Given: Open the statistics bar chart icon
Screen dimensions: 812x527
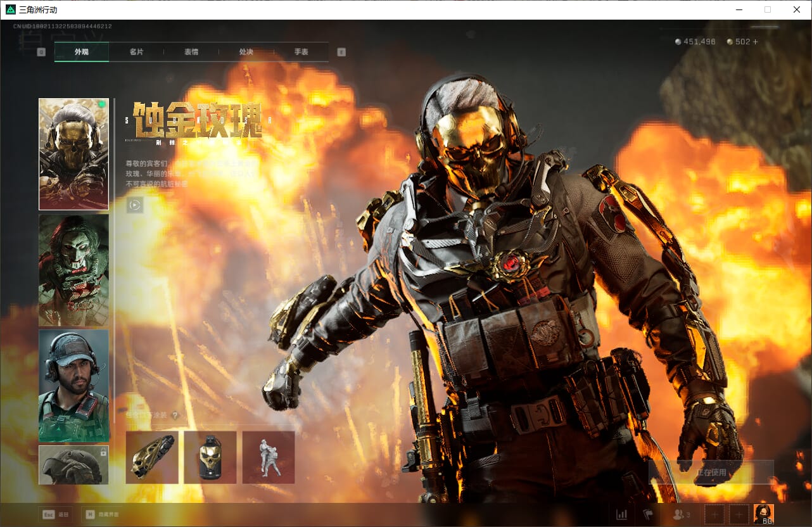Looking at the screenshot, I should click(621, 514).
